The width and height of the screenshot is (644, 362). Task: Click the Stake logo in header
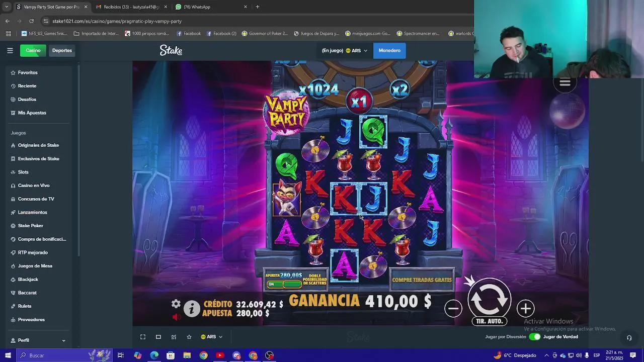click(x=171, y=50)
